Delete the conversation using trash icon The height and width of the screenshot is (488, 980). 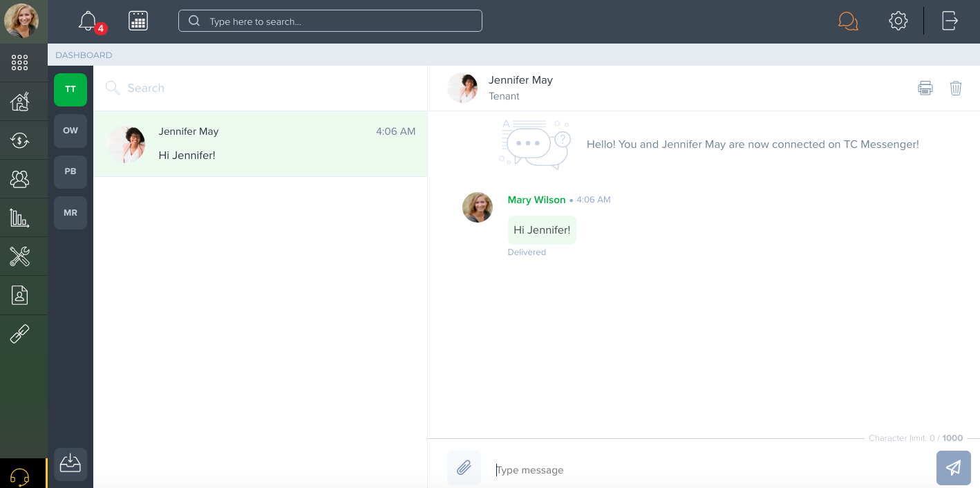956,88
